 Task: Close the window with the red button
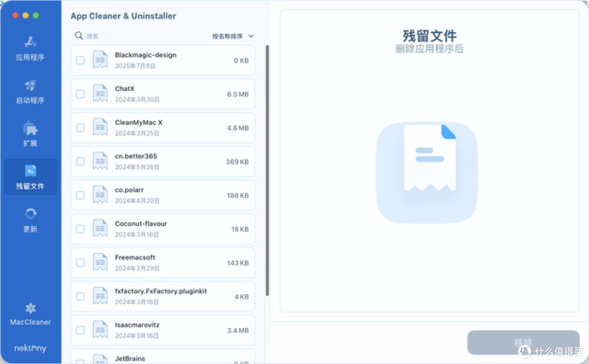coord(15,15)
